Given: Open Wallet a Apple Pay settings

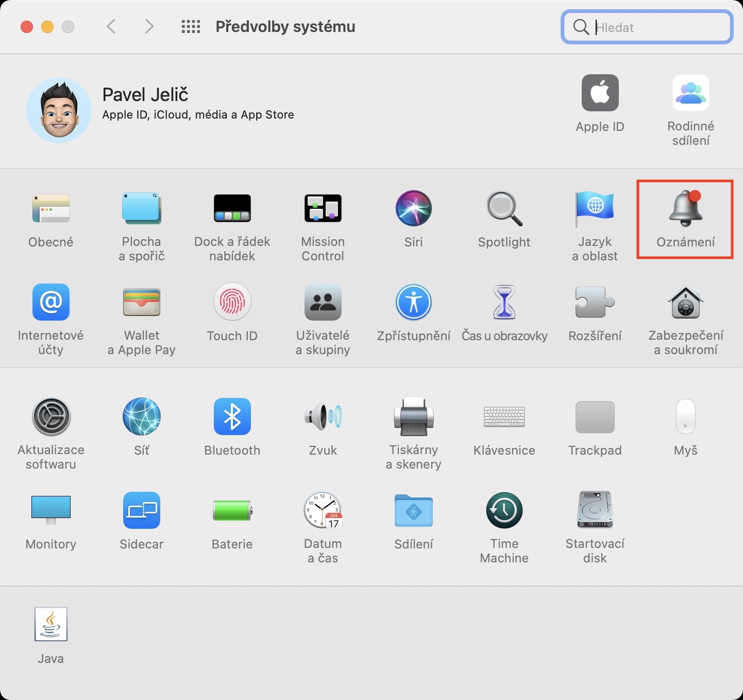Looking at the screenshot, I should coord(142,302).
